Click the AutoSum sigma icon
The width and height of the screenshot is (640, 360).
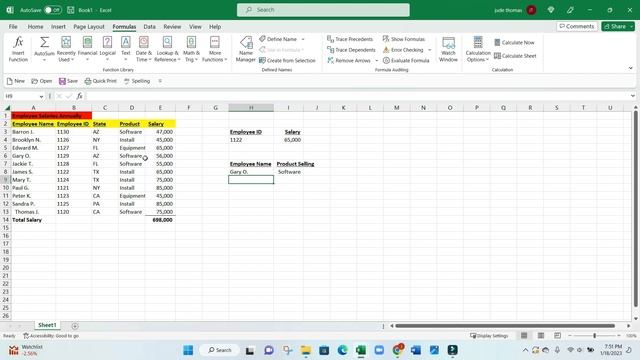coord(44,42)
